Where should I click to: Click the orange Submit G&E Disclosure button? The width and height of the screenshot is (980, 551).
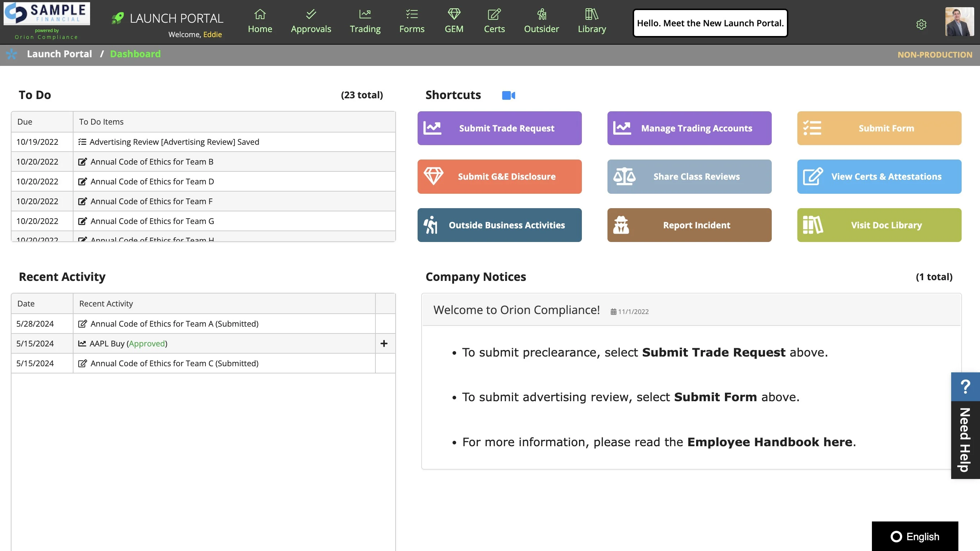tap(499, 176)
